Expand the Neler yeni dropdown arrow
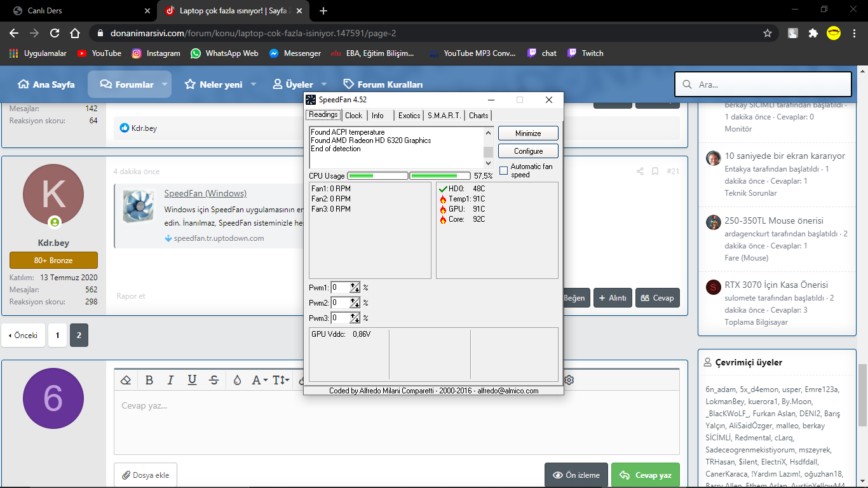The image size is (868, 488). [x=253, y=85]
